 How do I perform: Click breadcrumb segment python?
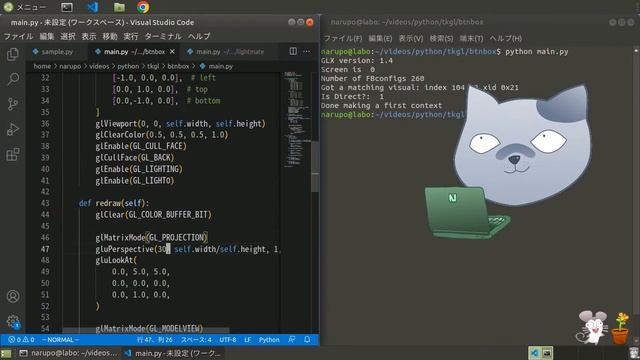pyautogui.click(x=128, y=66)
